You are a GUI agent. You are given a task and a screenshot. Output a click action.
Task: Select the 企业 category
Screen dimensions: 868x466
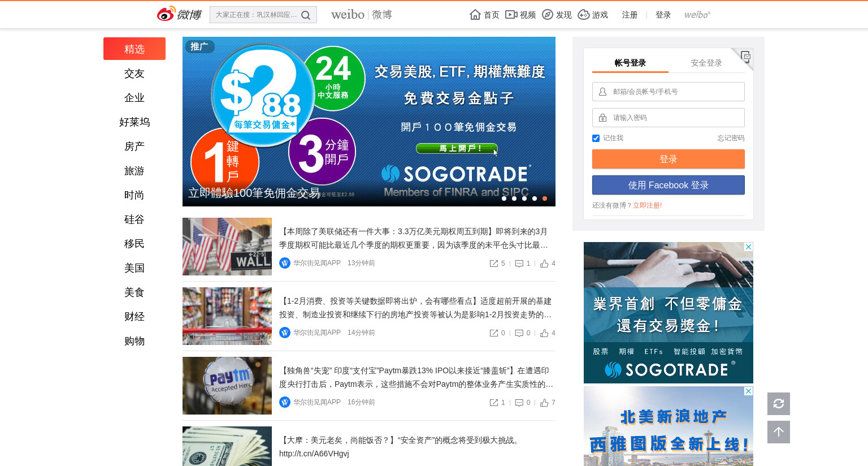click(x=134, y=98)
